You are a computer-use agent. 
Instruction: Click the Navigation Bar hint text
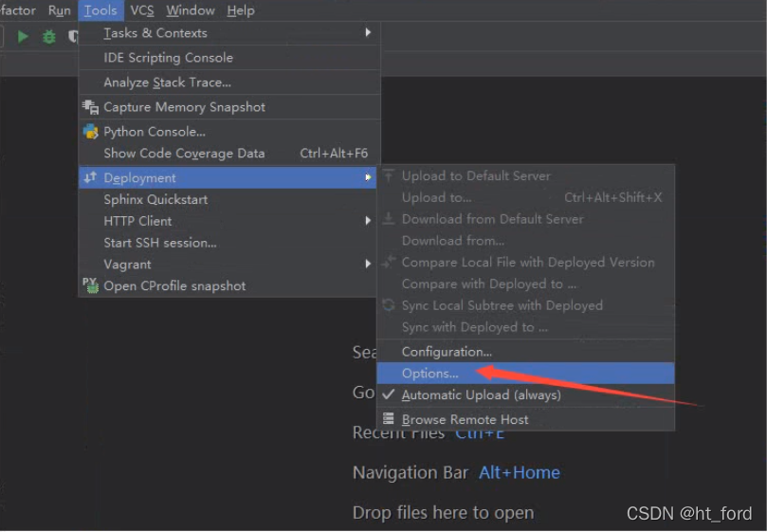[411, 472]
